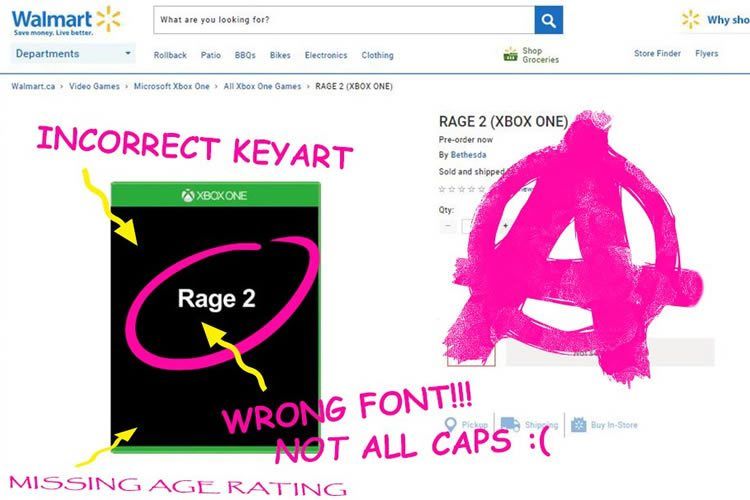Viewport: 750px width, 500px height.
Task: Select the Shipping truck icon
Action: click(510, 424)
